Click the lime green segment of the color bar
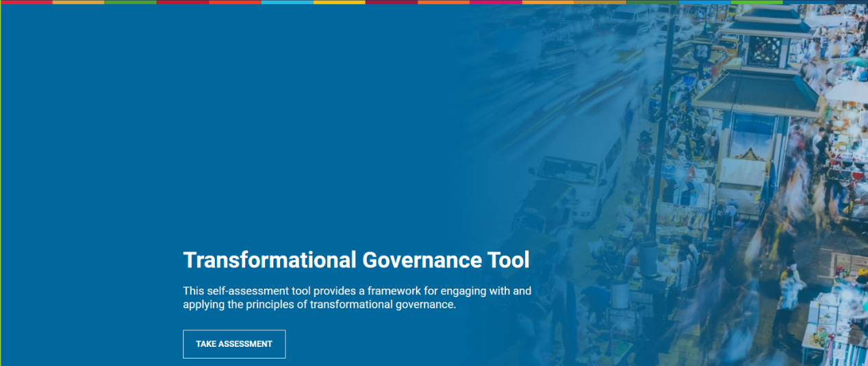Viewport: 868px width, 366px height. pos(756,2)
